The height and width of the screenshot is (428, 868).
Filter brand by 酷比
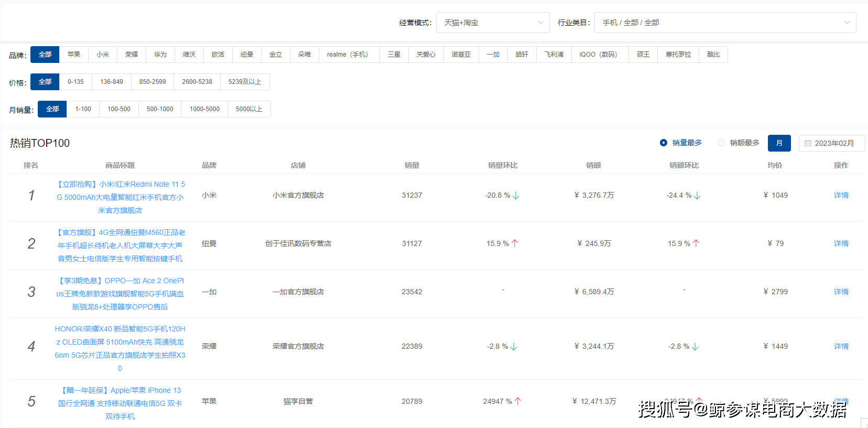pos(713,55)
